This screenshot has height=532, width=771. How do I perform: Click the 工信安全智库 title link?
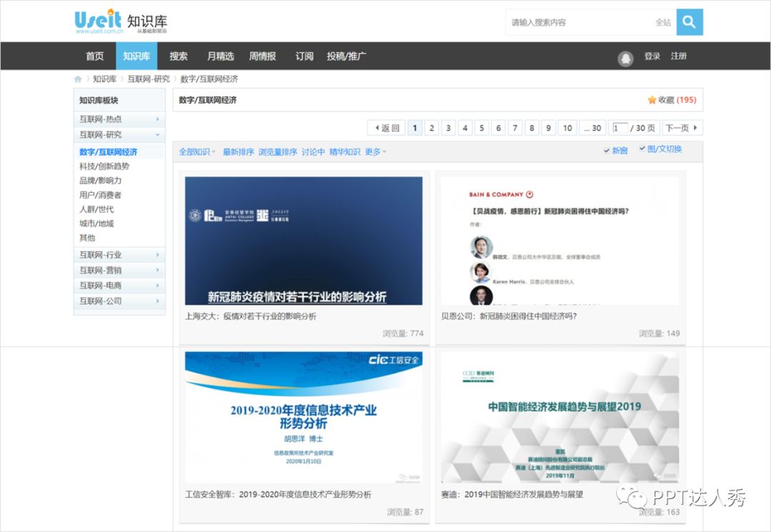pyautogui.click(x=278, y=495)
